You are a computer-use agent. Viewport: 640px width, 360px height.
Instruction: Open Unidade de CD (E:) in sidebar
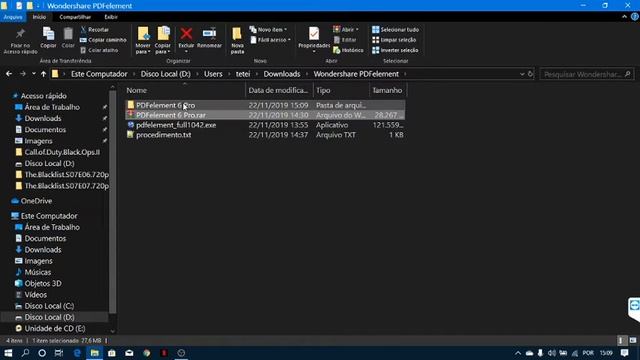55,328
